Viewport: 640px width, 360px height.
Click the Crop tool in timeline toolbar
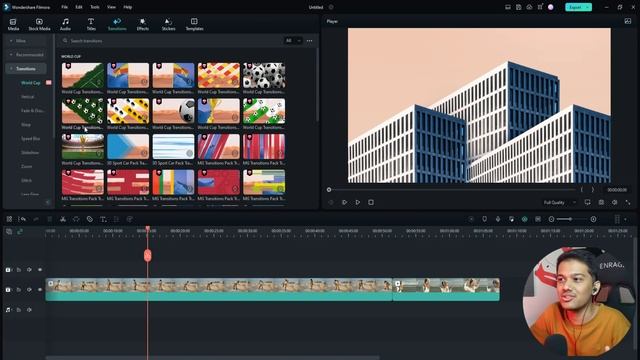tap(116, 219)
